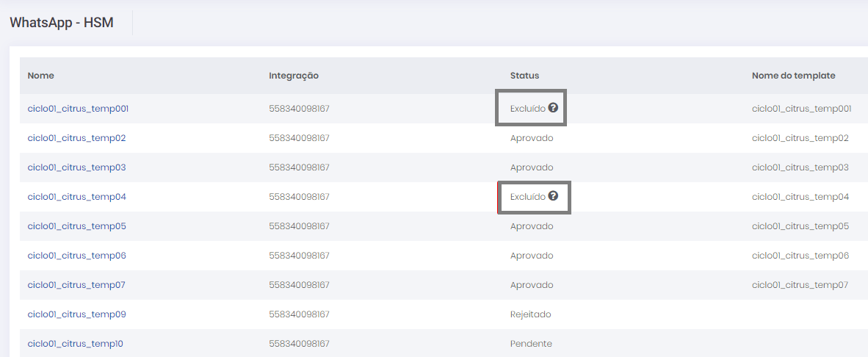Open the ciclo01_citrus_temp10 name link

coord(75,344)
